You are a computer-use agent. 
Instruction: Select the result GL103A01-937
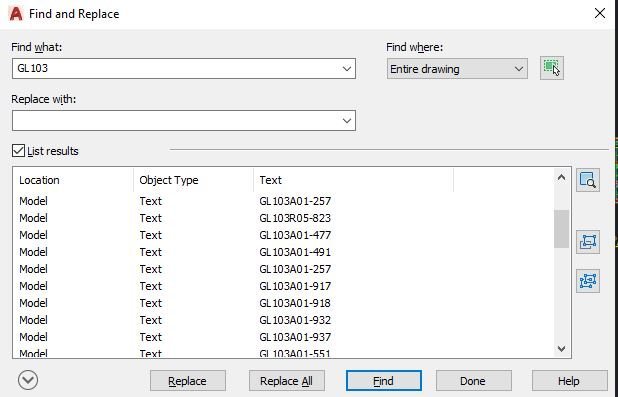pos(295,337)
